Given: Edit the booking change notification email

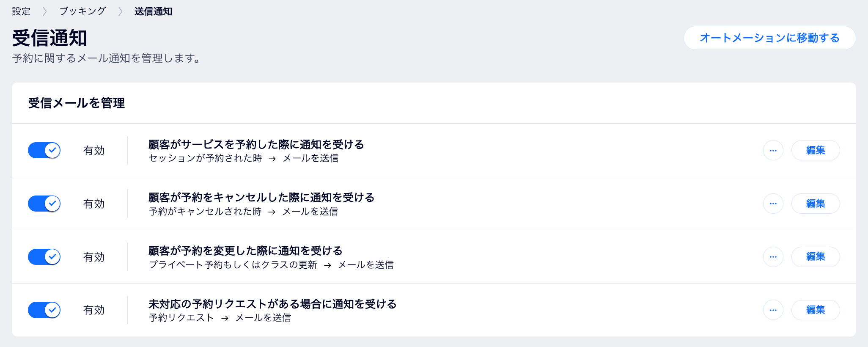Looking at the screenshot, I should tap(816, 256).
